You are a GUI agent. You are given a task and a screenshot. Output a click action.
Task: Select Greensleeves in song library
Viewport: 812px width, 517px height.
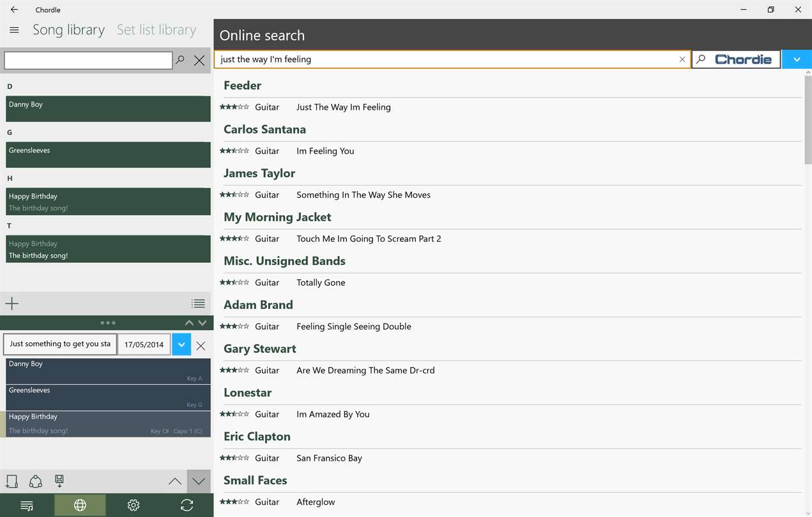click(x=108, y=155)
